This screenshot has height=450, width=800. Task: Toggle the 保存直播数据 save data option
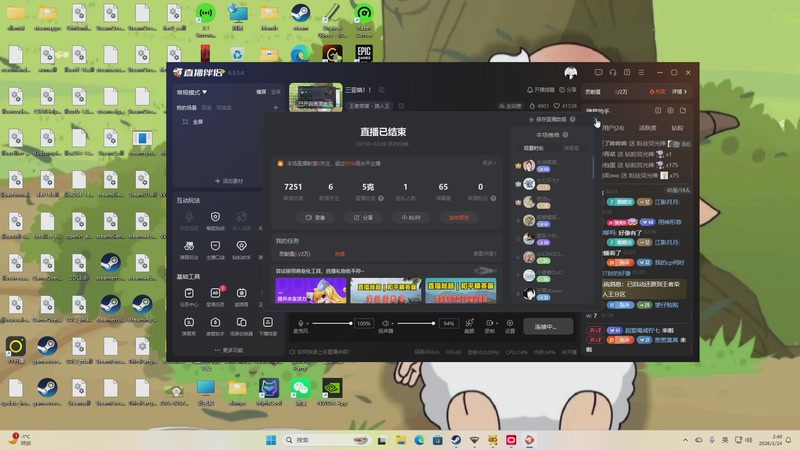531,119
